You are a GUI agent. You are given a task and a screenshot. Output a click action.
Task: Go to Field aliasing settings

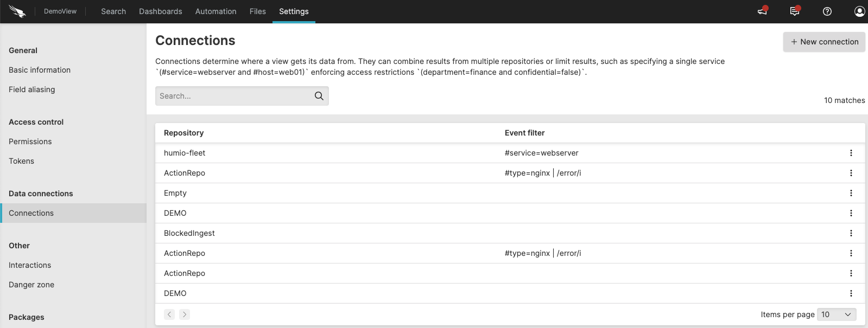32,89
